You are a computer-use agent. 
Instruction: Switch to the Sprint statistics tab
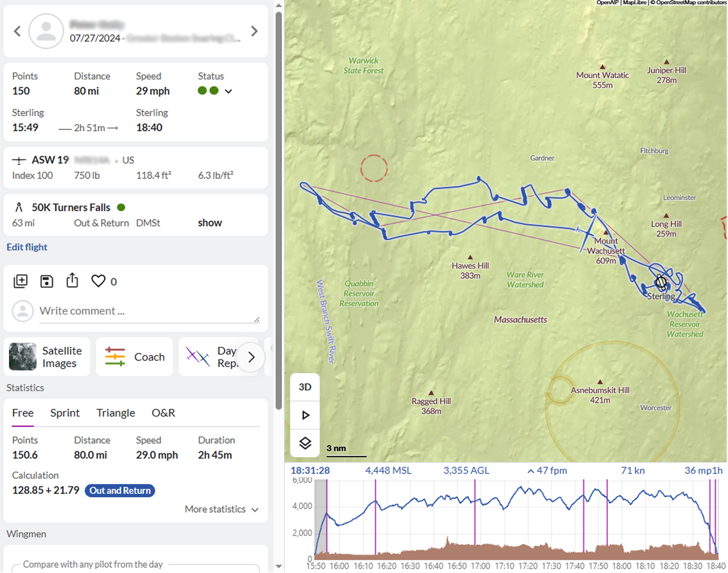65,413
